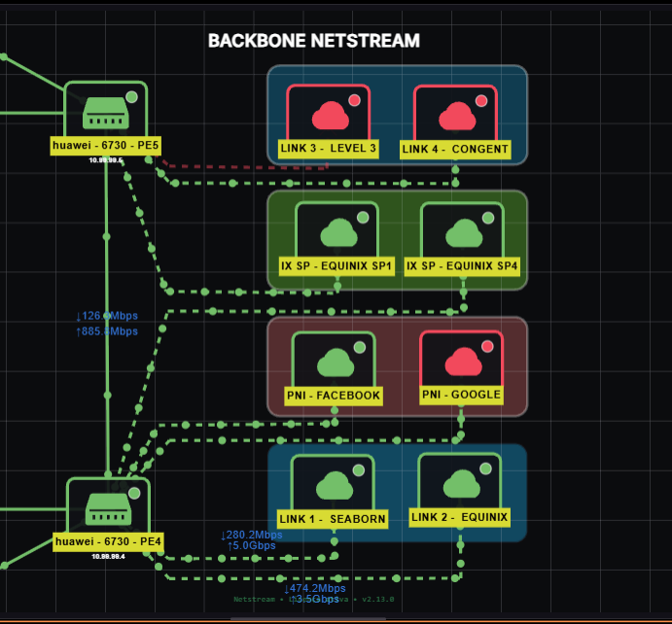The height and width of the screenshot is (624, 672).
Task: Click the IX SP - EQUINIX SP1 label
Action: pos(336,266)
